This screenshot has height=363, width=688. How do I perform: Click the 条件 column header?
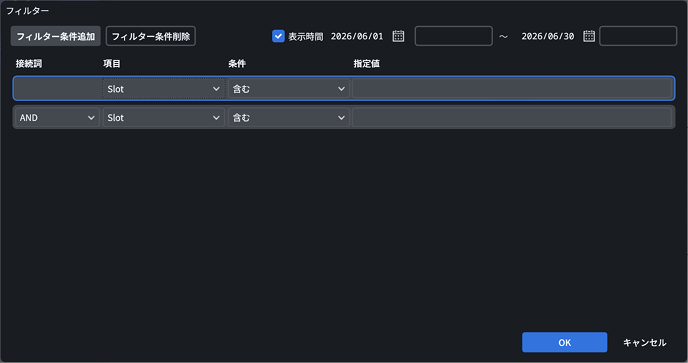coord(236,64)
